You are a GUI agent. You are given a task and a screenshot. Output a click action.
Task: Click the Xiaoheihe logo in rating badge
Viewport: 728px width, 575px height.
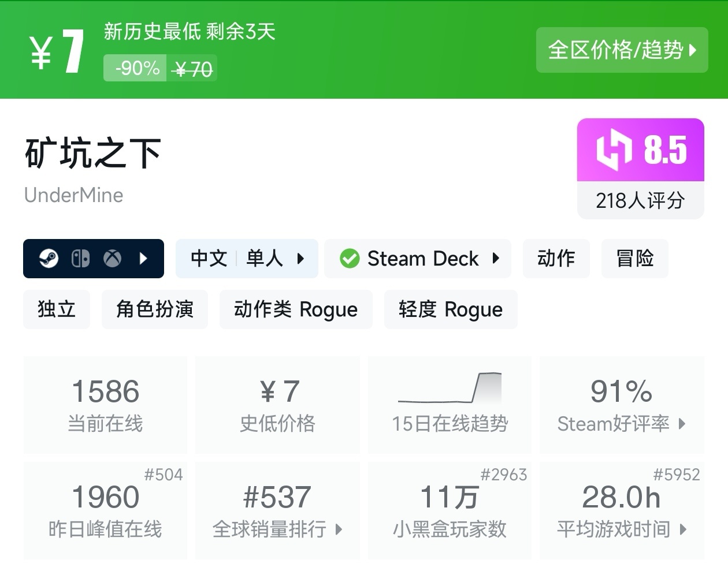pyautogui.click(x=614, y=150)
